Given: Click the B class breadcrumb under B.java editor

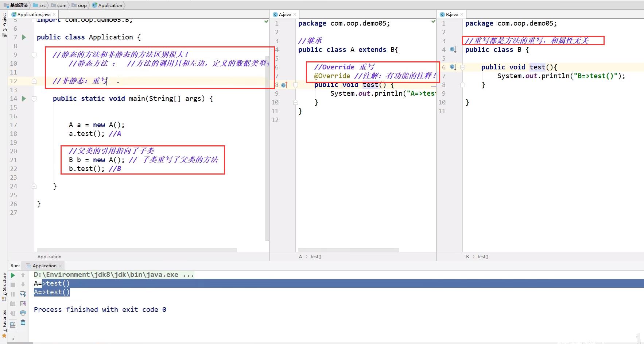Looking at the screenshot, I should (468, 257).
